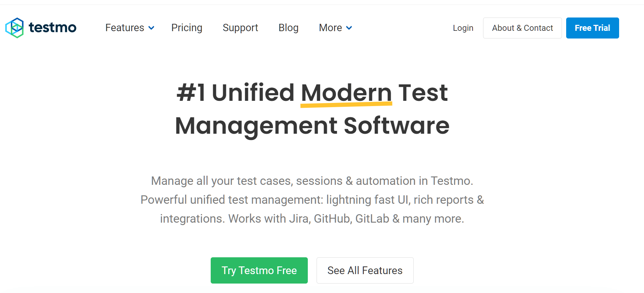Open the More menu

click(330, 28)
